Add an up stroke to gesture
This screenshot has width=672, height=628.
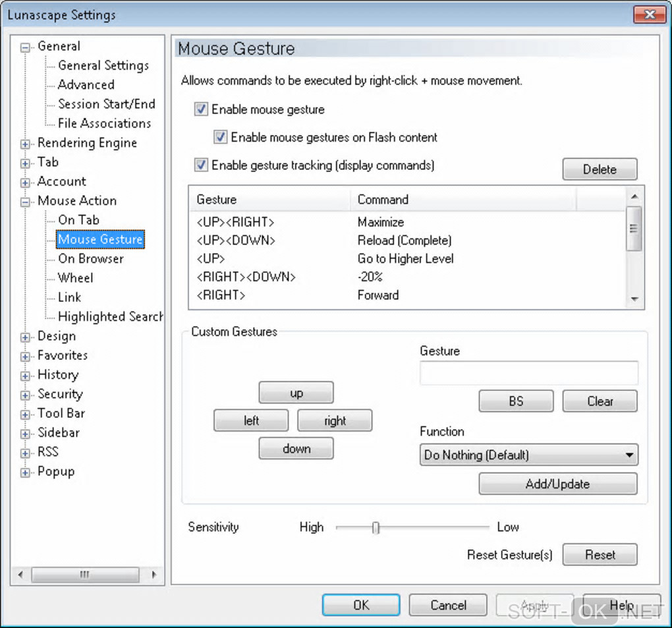pos(296,393)
